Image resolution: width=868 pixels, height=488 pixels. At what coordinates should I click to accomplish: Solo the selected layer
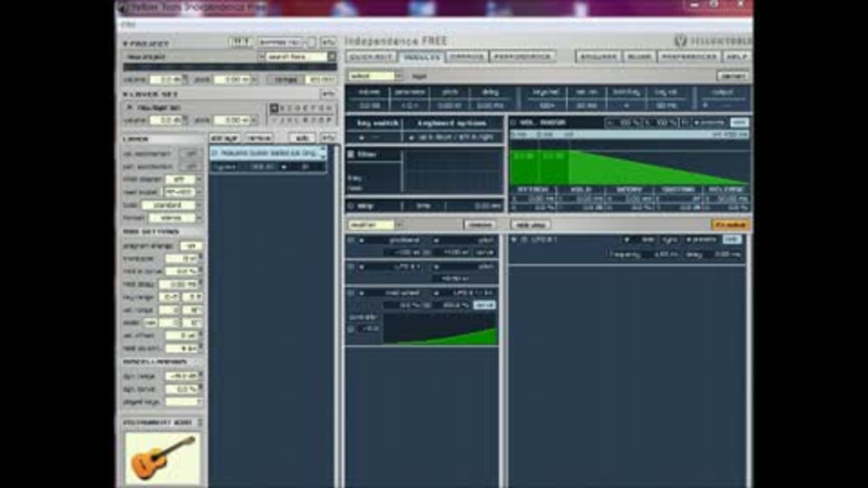(x=302, y=137)
